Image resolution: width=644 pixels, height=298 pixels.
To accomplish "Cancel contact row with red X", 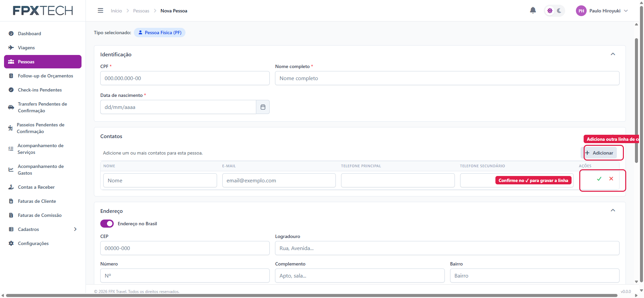I will 611,179.
